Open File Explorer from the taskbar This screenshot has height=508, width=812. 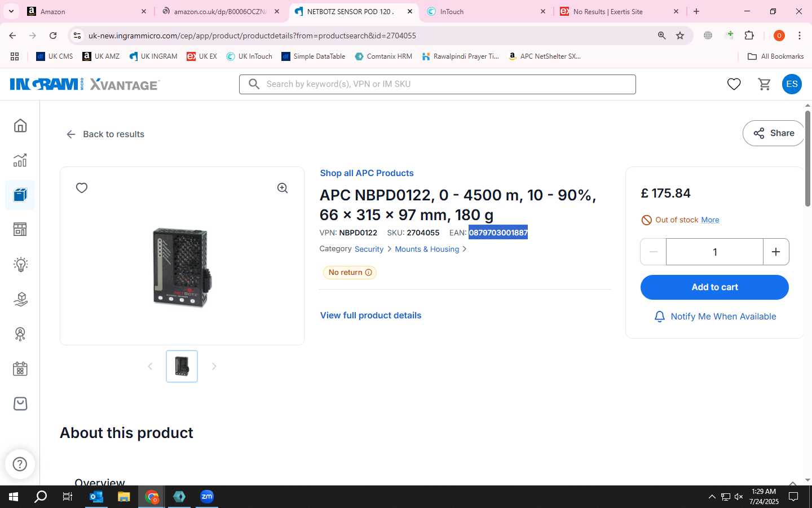tap(124, 497)
